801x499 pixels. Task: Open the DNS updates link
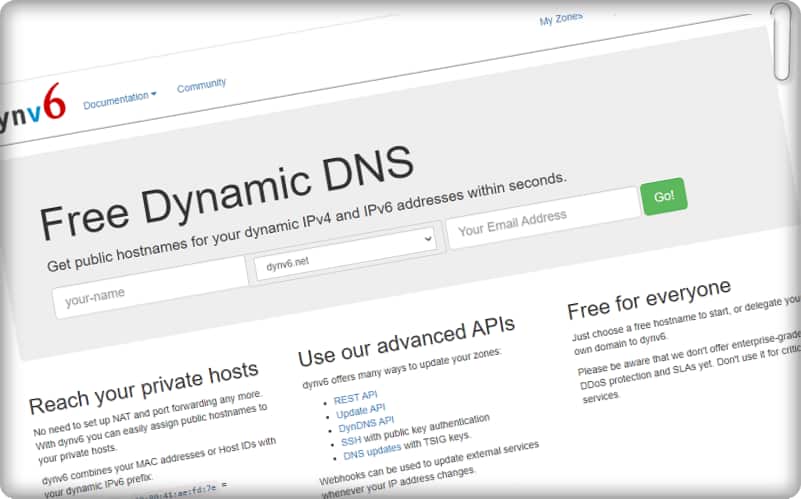pos(372,452)
